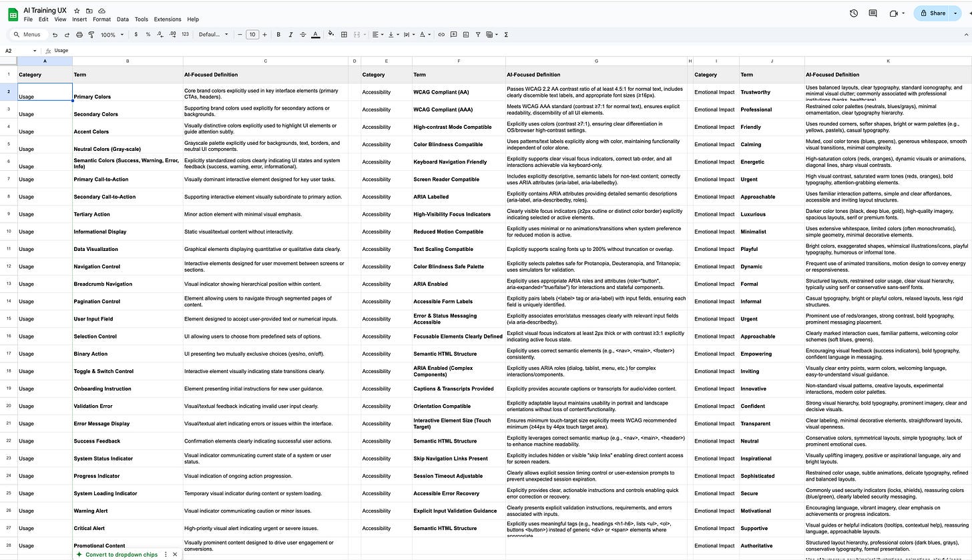Open the name box dropdown
The height and width of the screenshot is (560, 972).
pos(35,51)
